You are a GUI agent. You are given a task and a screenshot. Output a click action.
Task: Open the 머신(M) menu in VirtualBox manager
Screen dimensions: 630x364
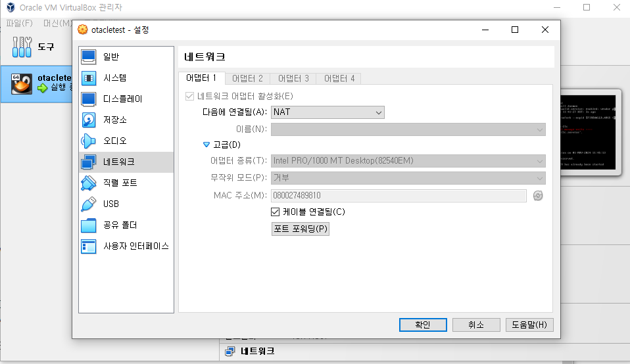[59, 23]
